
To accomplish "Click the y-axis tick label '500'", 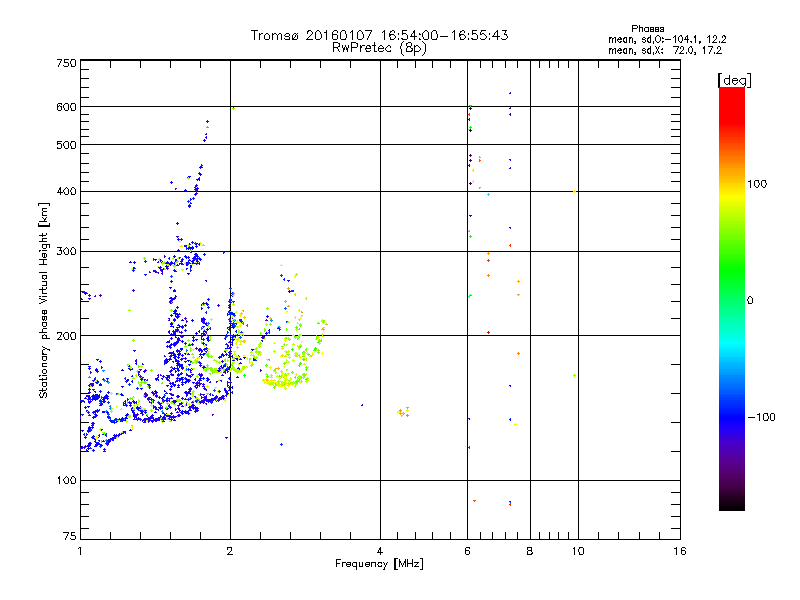I will pos(66,145).
